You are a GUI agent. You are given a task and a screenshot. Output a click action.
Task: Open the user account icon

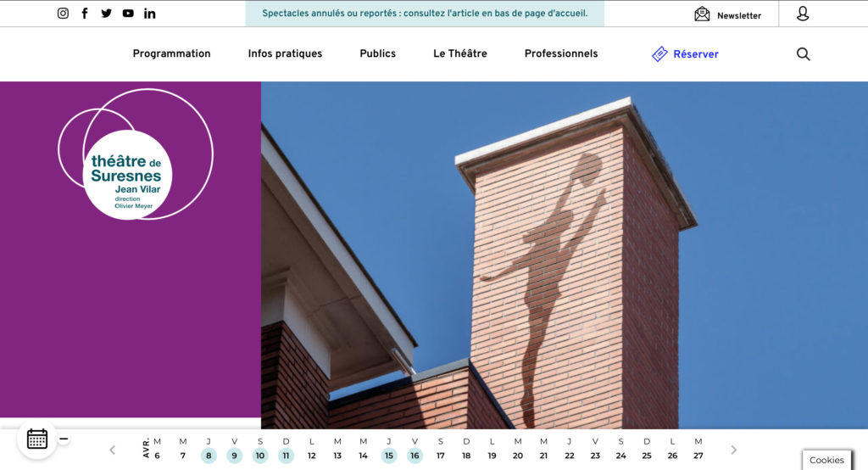click(x=803, y=14)
